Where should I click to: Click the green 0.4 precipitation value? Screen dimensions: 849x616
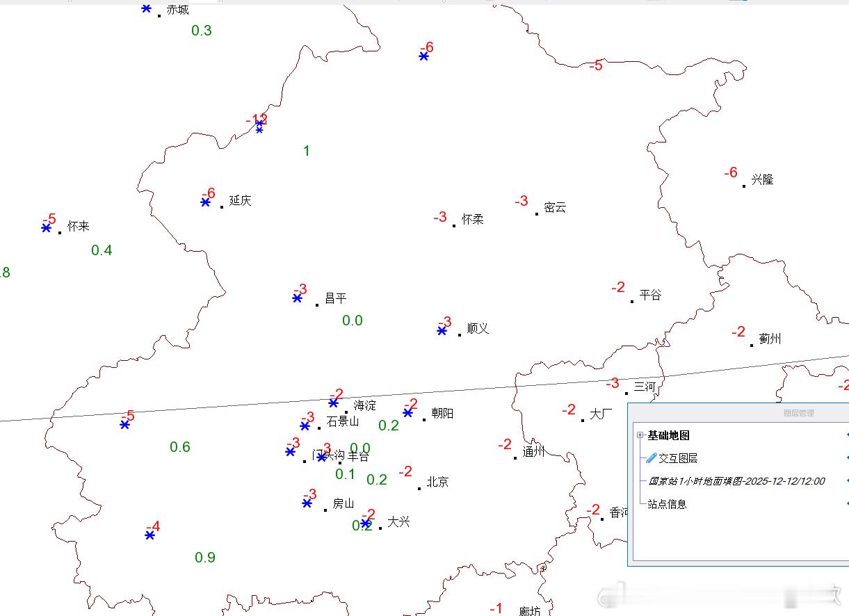102,250
